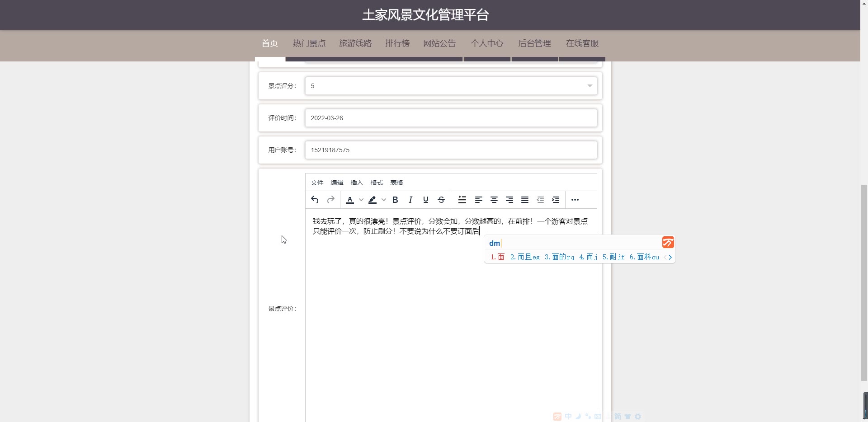Open the 个人中心 page
Screen dimensions: 868x422
[x=487, y=43]
